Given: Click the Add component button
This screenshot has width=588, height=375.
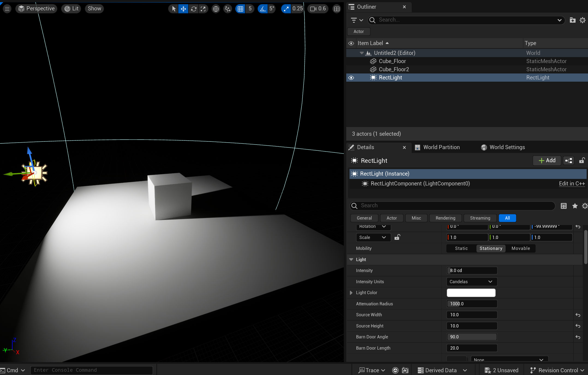Looking at the screenshot, I should pos(547,161).
